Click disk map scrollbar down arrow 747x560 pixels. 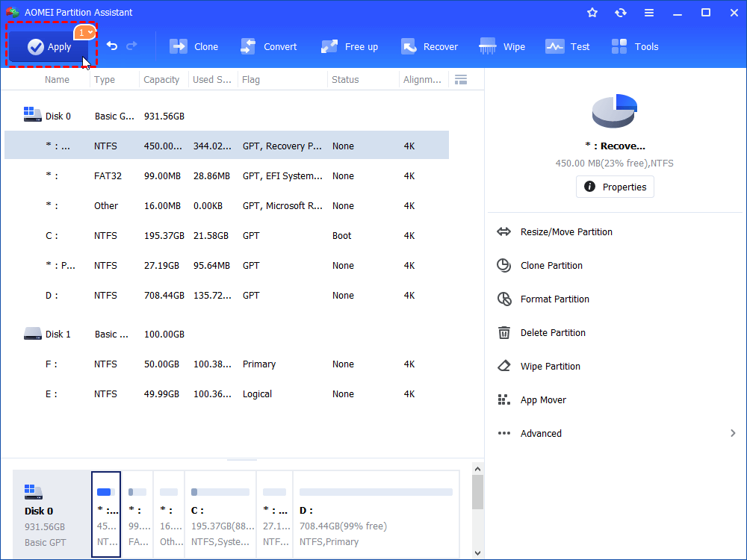pyautogui.click(x=477, y=553)
